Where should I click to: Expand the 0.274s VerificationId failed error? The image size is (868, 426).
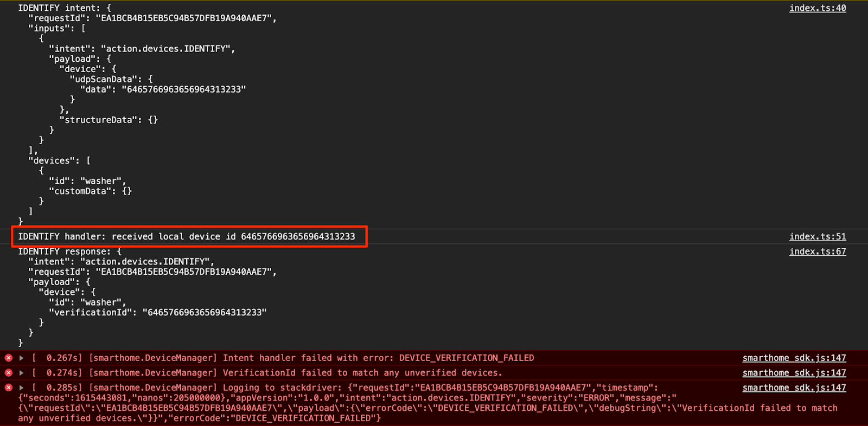pyautogui.click(x=22, y=373)
